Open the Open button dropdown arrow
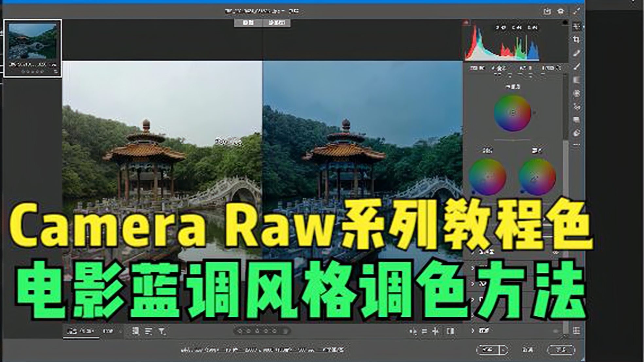Image resolution: width=644 pixels, height=362 pixels. [504, 350]
